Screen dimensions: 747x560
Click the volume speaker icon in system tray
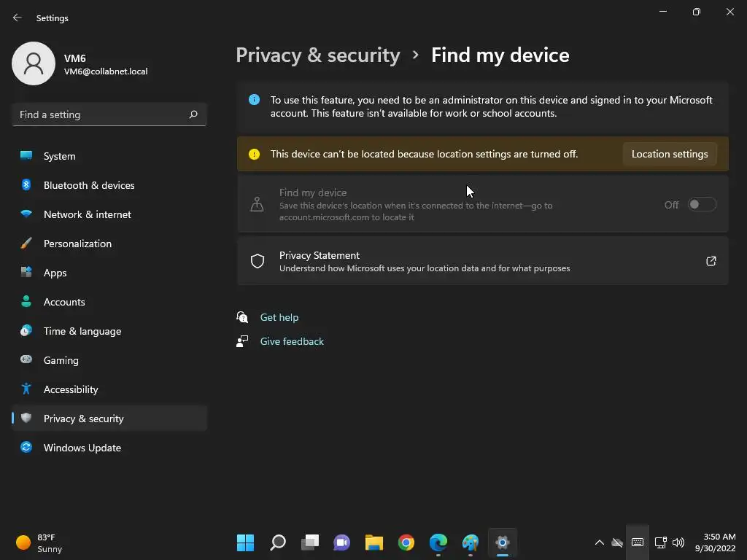click(678, 542)
